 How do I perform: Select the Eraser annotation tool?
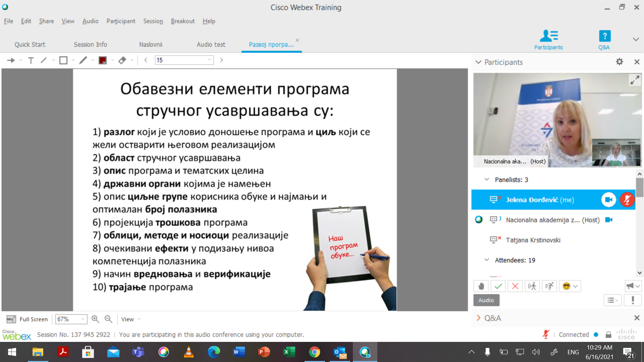pyautogui.click(x=122, y=60)
